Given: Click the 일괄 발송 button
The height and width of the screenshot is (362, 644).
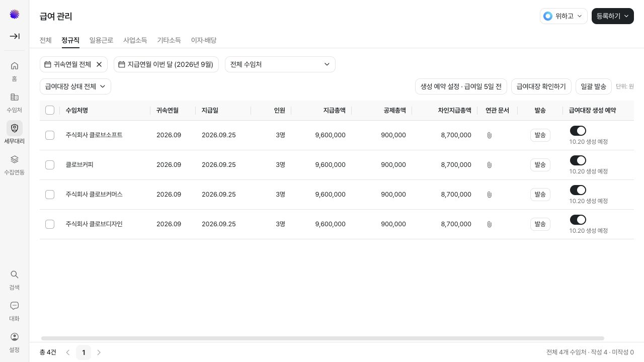Looking at the screenshot, I should click(x=594, y=86).
